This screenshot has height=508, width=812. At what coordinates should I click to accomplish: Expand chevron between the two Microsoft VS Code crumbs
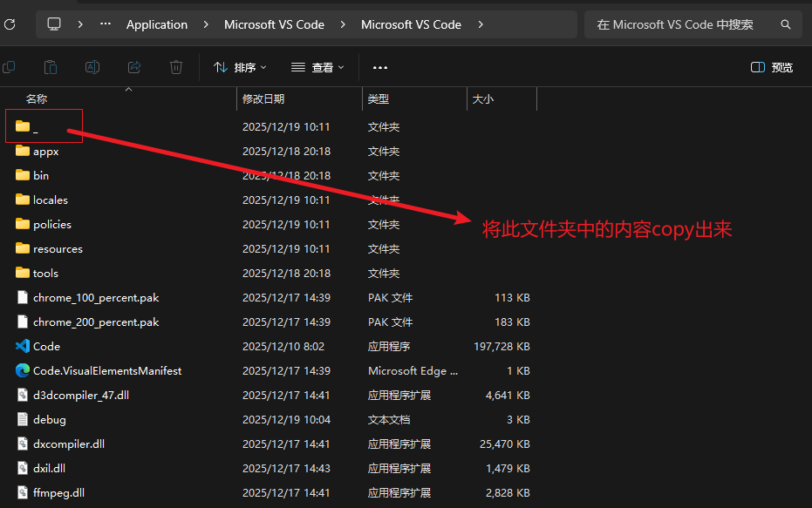pos(342,24)
